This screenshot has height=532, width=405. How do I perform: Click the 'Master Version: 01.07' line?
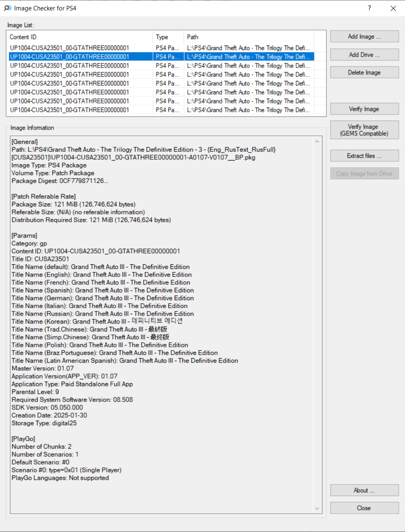click(43, 369)
